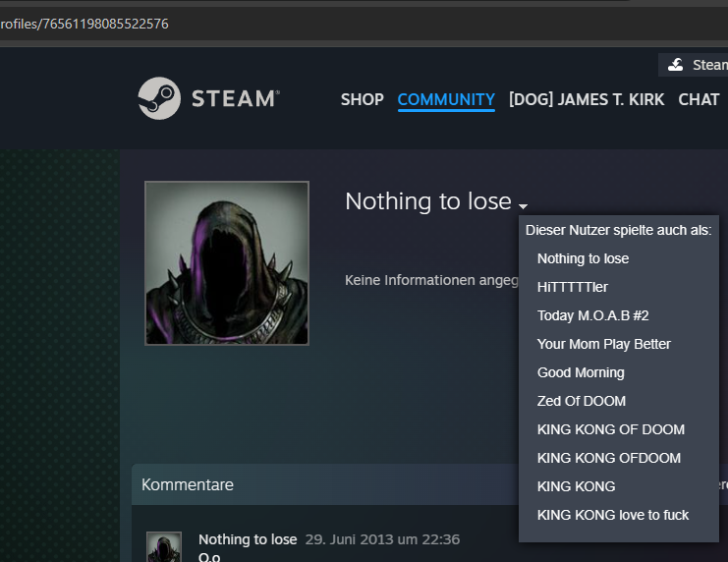Click the large hooded profile avatar
Image resolution: width=728 pixels, height=562 pixels.
pos(227,263)
